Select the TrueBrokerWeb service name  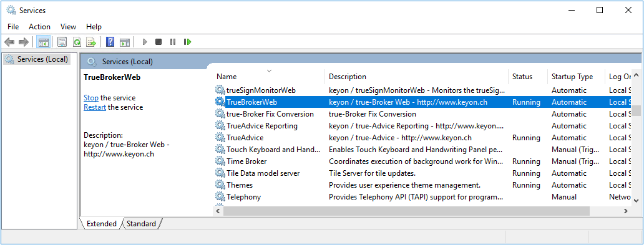click(251, 102)
